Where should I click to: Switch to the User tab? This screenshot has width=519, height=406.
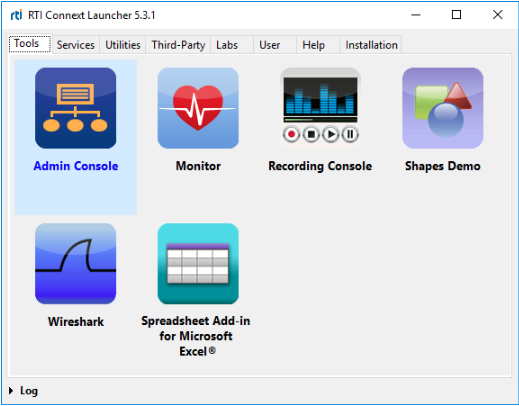point(270,45)
